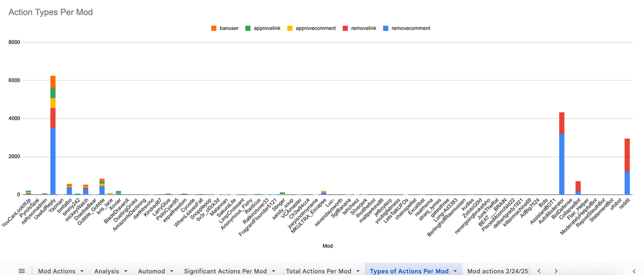Screen dimensions: 644x275
Task: Switch to Significant Actions Per Mod tab
Action: (x=225, y=271)
